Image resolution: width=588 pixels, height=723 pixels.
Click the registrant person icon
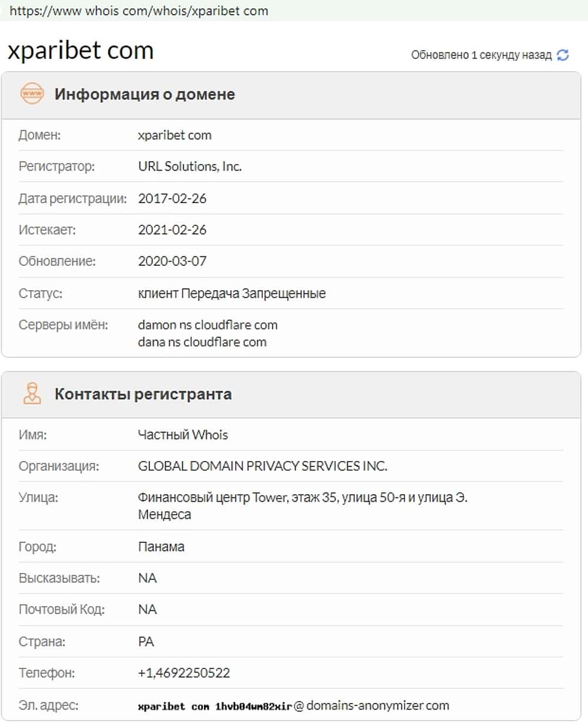(32, 394)
